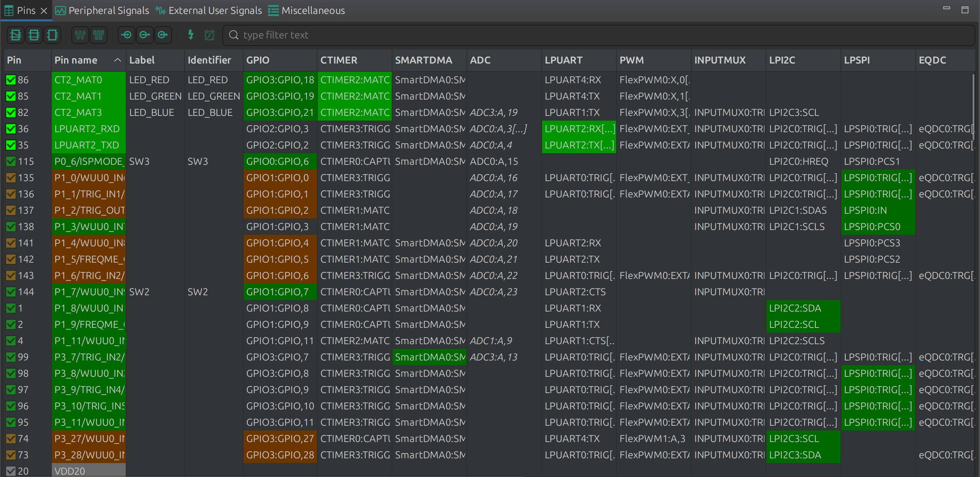Click the analog sine-wave filter icon
The width and height of the screenshot is (980, 477).
click(80, 35)
